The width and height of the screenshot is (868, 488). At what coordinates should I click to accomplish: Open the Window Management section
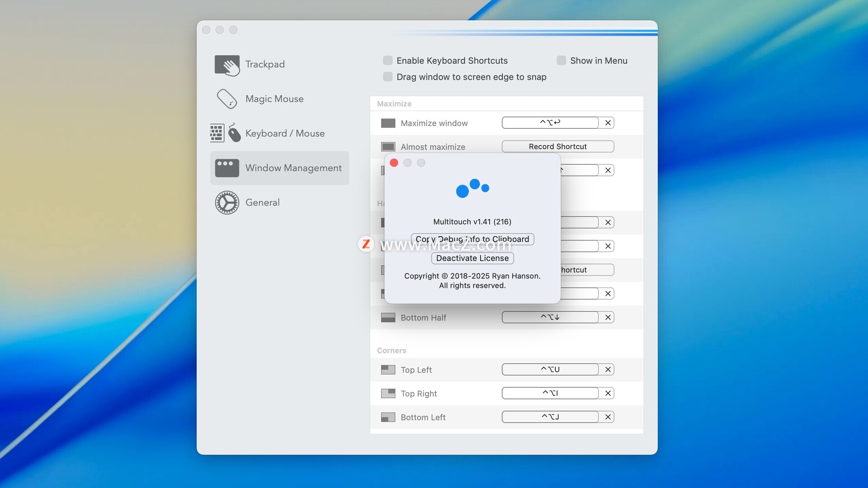(279, 168)
